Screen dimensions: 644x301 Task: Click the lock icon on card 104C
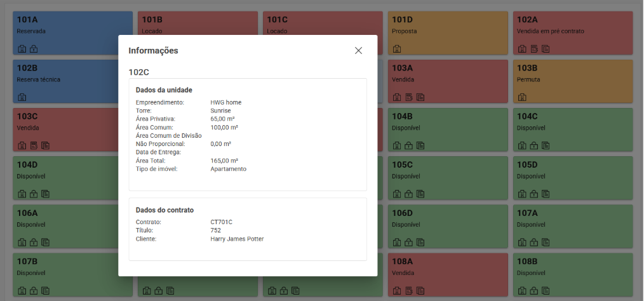coord(534,145)
